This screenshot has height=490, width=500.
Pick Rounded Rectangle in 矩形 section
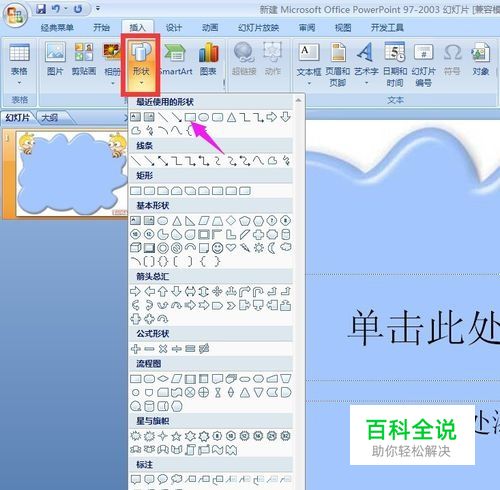point(149,191)
